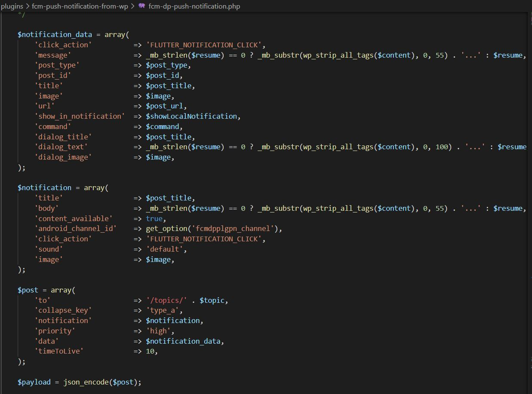
Task: Click the '$notification_data' value in $post array
Action: pos(183,341)
